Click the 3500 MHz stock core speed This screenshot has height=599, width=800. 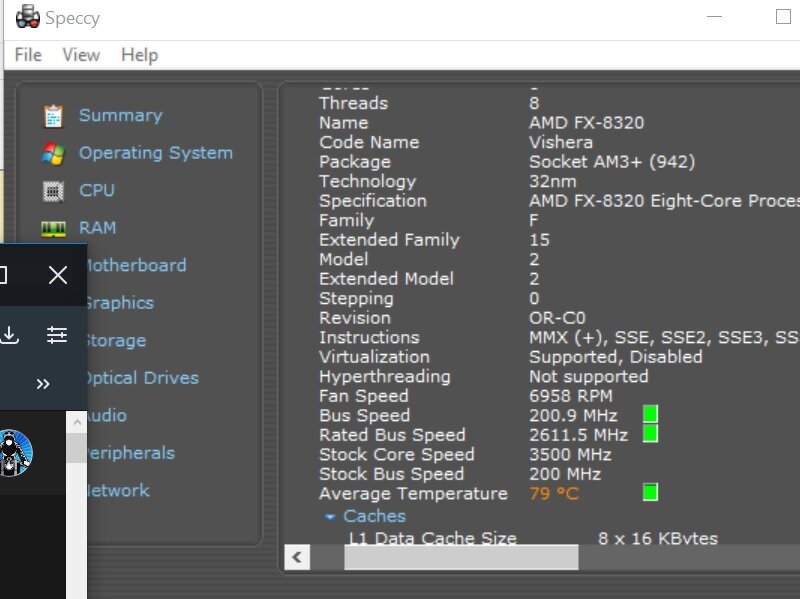pyautogui.click(x=570, y=455)
